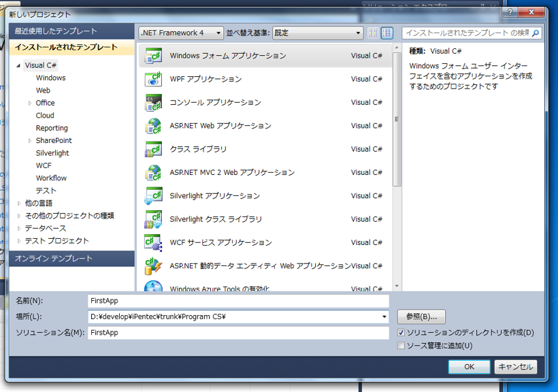Click the dialog help question mark button
Image resolution: width=558 pixels, height=392 pixels.
pyautogui.click(x=510, y=12)
